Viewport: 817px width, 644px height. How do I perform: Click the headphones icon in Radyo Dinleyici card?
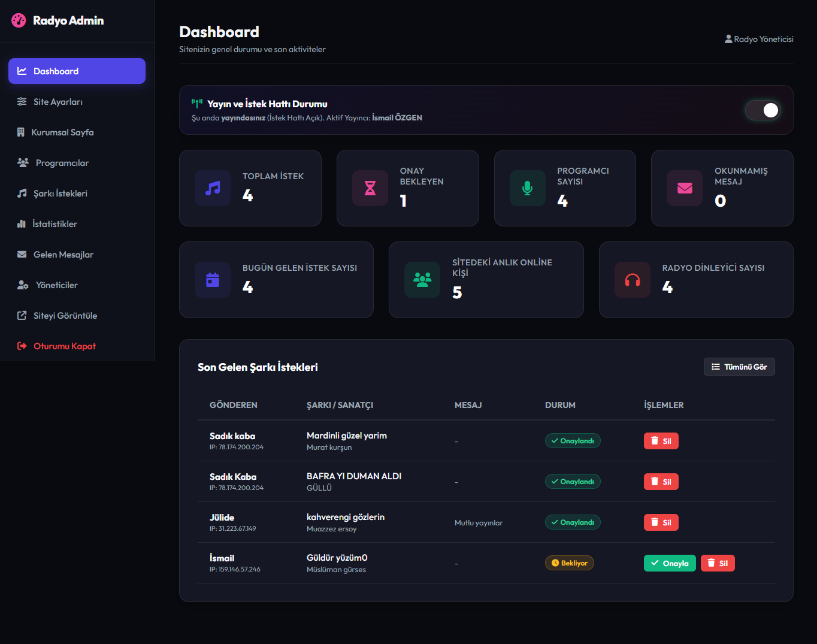[633, 280]
